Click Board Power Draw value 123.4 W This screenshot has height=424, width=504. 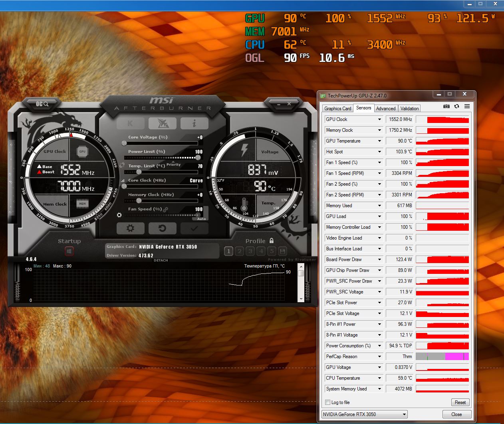tap(400, 260)
